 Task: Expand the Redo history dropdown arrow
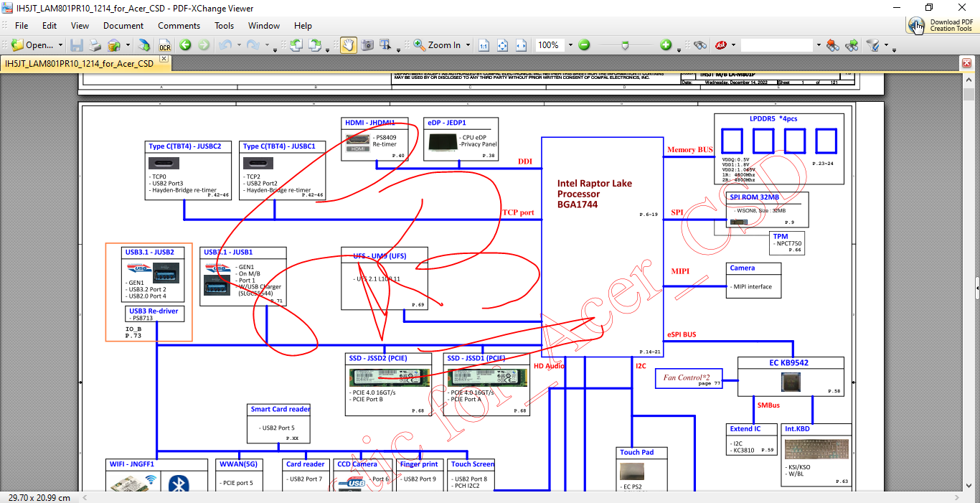click(267, 44)
